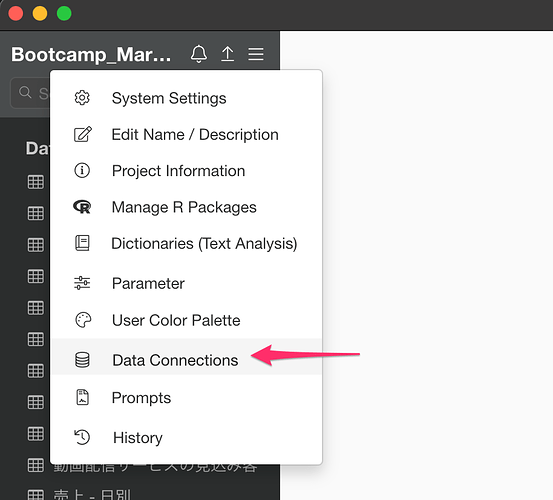Click the info icon for Project Information
The width and height of the screenshot is (553, 500).
pos(82,170)
